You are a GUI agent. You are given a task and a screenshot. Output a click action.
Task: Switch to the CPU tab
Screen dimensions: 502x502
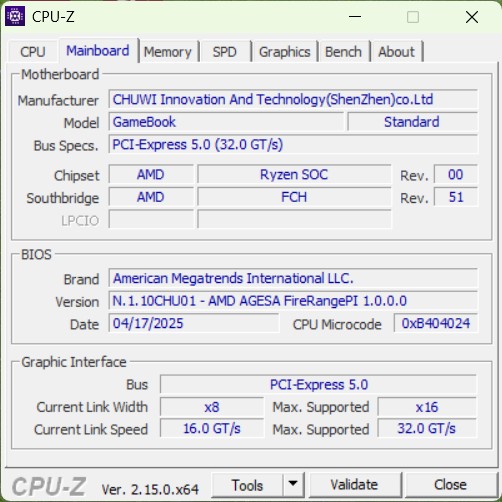[33, 52]
